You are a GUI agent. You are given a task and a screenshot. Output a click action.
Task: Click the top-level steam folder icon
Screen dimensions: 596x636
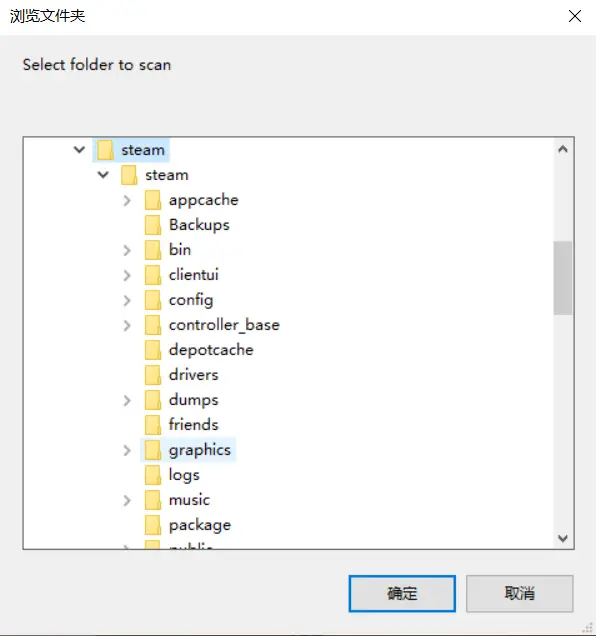[105, 150]
